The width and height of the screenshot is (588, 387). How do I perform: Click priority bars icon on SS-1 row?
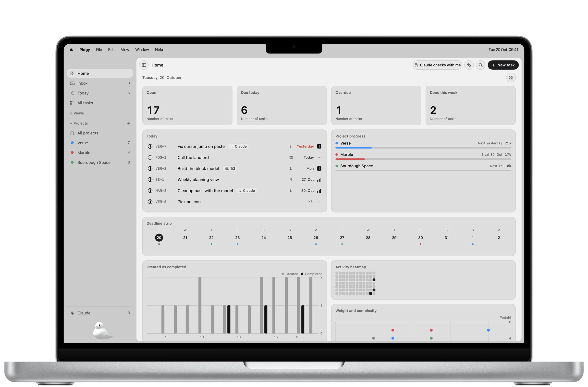(319, 180)
